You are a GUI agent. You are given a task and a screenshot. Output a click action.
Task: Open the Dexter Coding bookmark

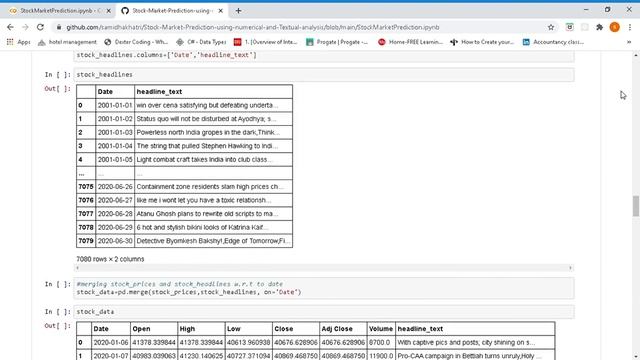pos(136,42)
